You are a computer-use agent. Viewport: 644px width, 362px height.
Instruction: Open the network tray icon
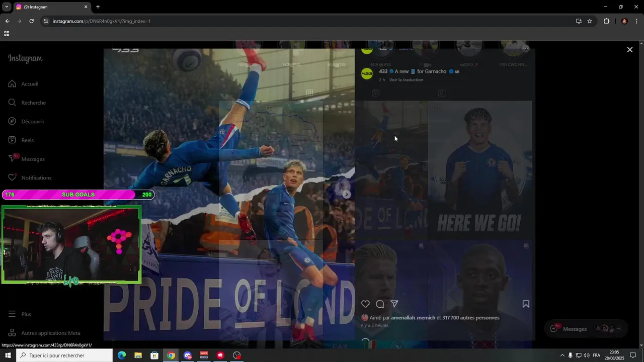pyautogui.click(x=579, y=355)
